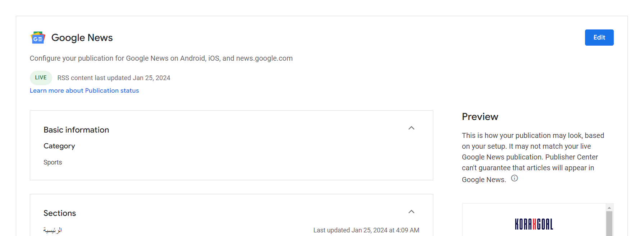Click the Configure your publication description text
Screen dimensions: 644x236
pos(161,58)
